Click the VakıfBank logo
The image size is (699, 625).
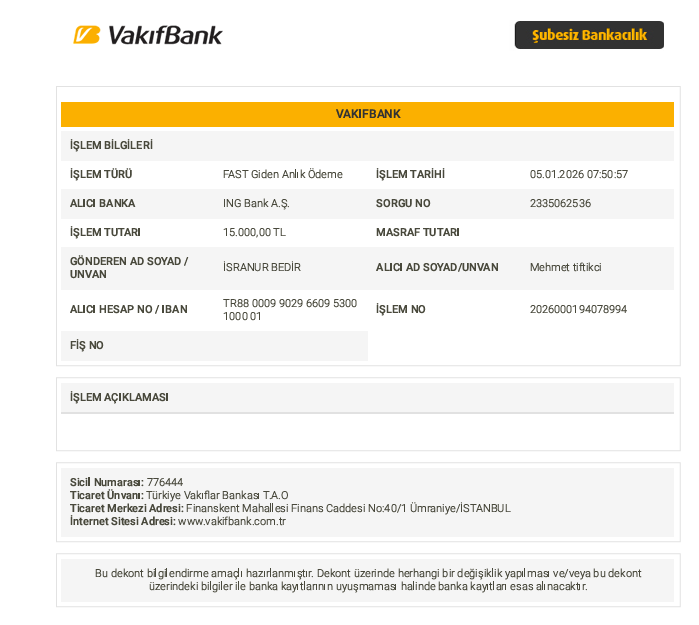pyautogui.click(x=148, y=35)
